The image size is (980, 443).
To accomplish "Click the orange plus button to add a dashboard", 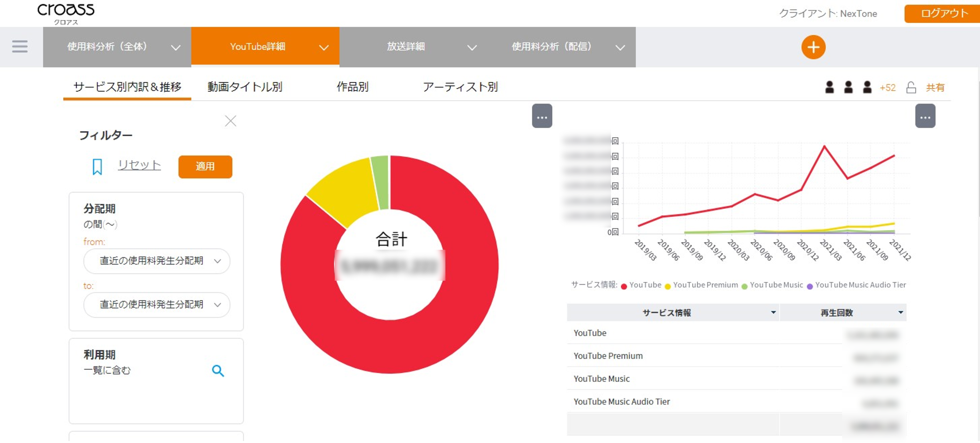I will tap(813, 47).
